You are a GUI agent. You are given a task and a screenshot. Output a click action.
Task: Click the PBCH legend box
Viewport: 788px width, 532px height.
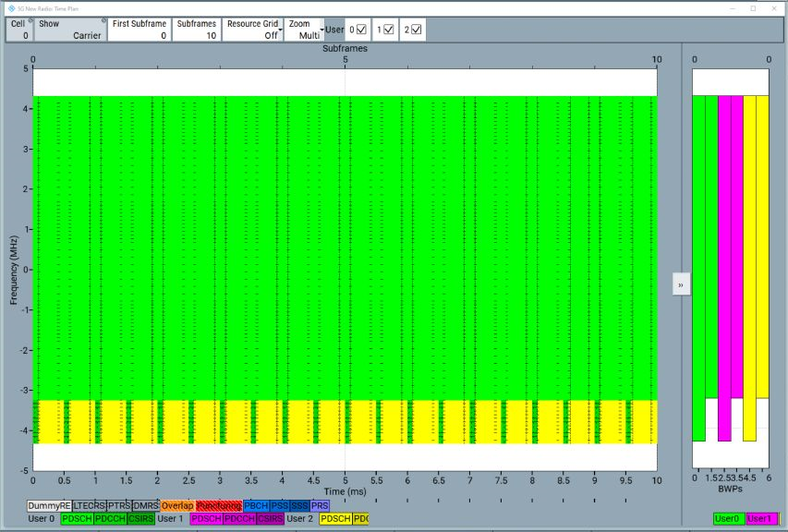(x=255, y=505)
